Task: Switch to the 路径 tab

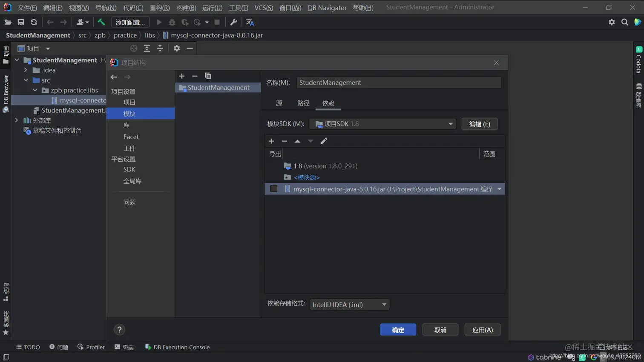Action: click(x=303, y=103)
